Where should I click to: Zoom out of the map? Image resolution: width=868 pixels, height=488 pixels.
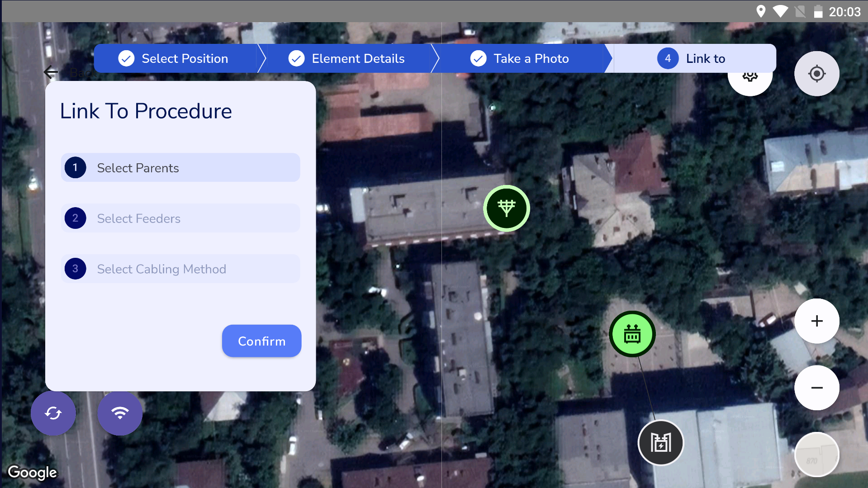(x=816, y=388)
